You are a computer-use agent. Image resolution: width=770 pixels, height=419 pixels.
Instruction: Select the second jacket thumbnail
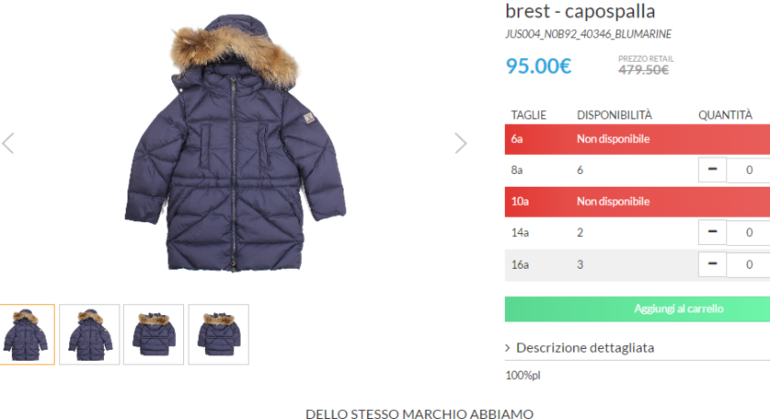89,335
